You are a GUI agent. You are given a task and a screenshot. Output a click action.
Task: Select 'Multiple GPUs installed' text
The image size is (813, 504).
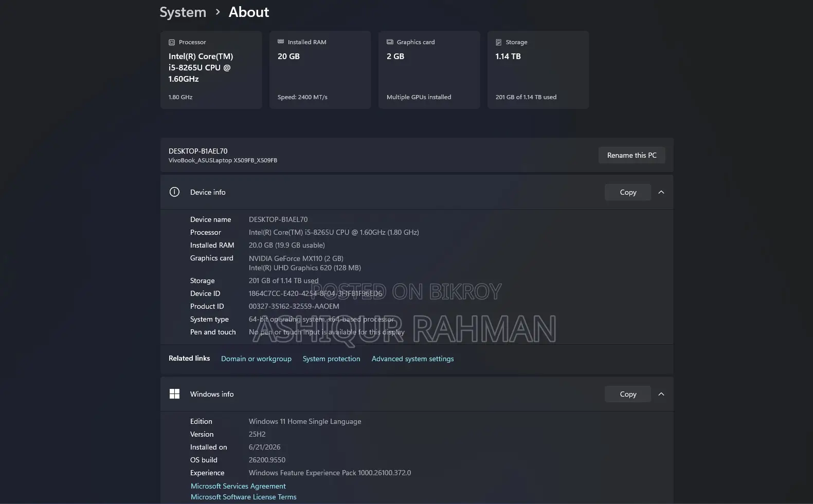[x=419, y=97]
